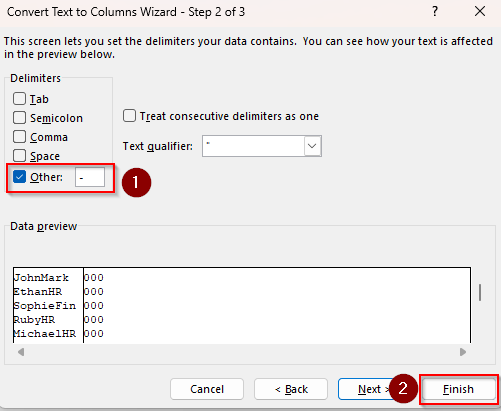Click the vertical scrollbar thumb in data preview
The height and width of the screenshot is (411, 501).
(480, 292)
